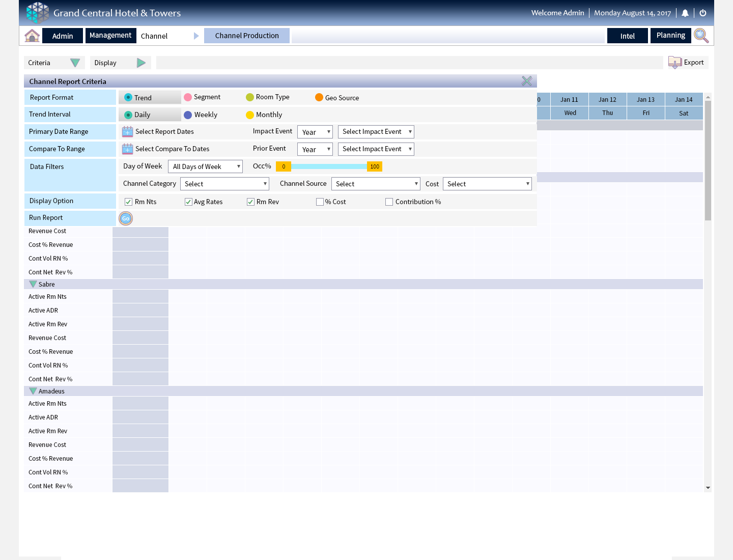Switch to the Planning tab

point(670,36)
